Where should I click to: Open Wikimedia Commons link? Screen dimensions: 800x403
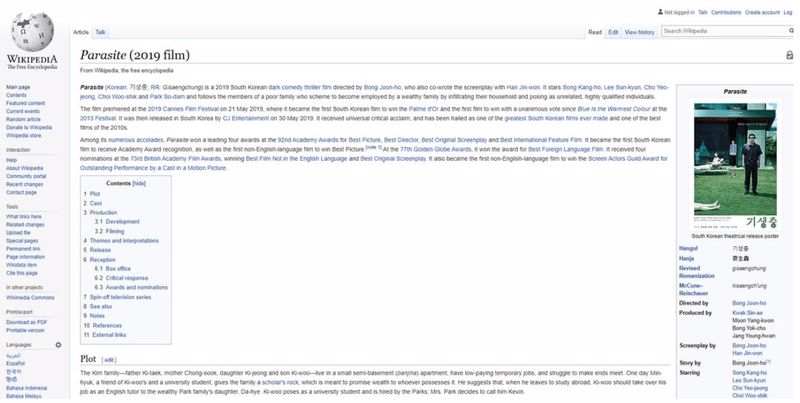coord(30,298)
